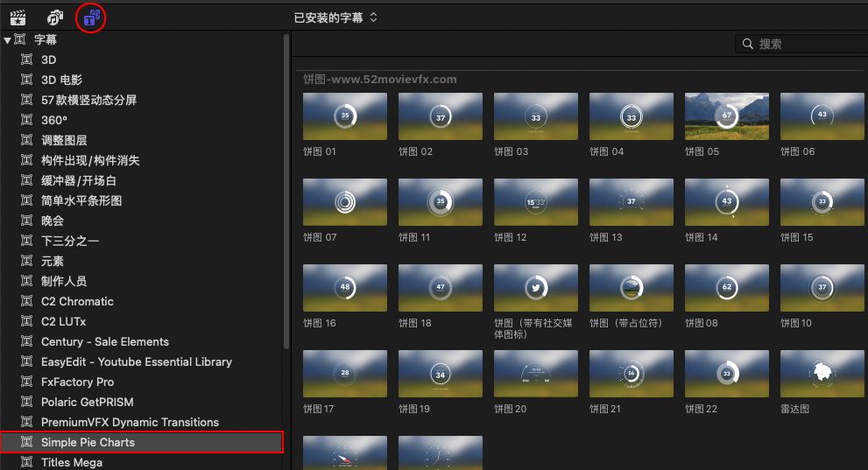The height and width of the screenshot is (470, 868).
Task: Select the 饼图 04 thumbnail
Action: pos(631,116)
